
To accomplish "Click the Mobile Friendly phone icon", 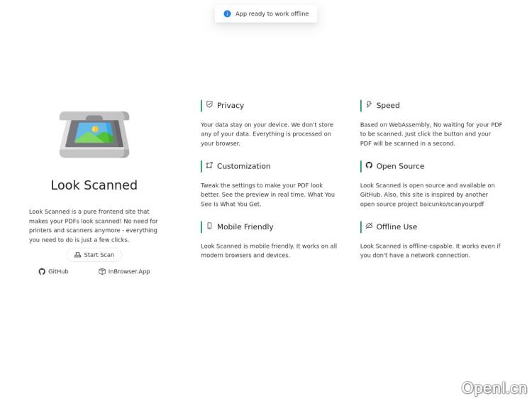I will point(209,226).
